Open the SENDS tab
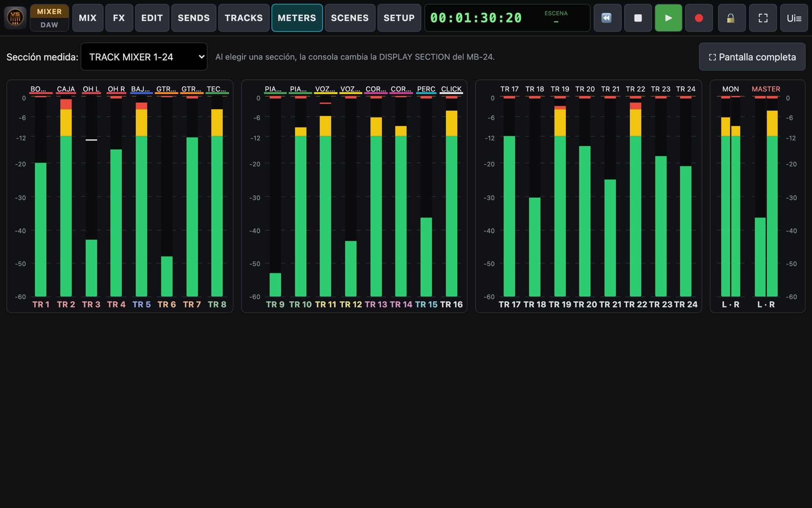The height and width of the screenshot is (508, 812). coord(194,18)
